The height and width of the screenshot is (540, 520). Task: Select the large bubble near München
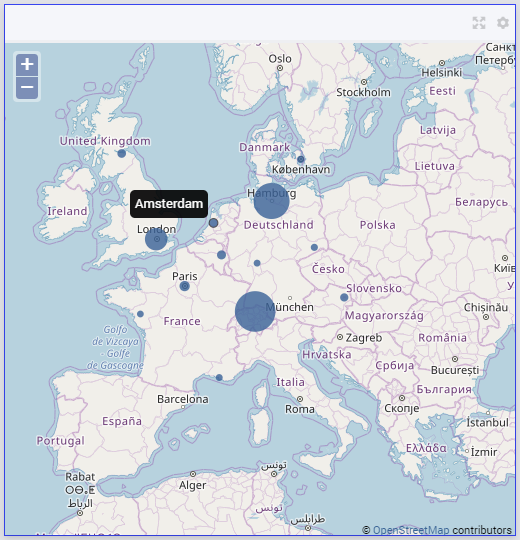coord(255,311)
